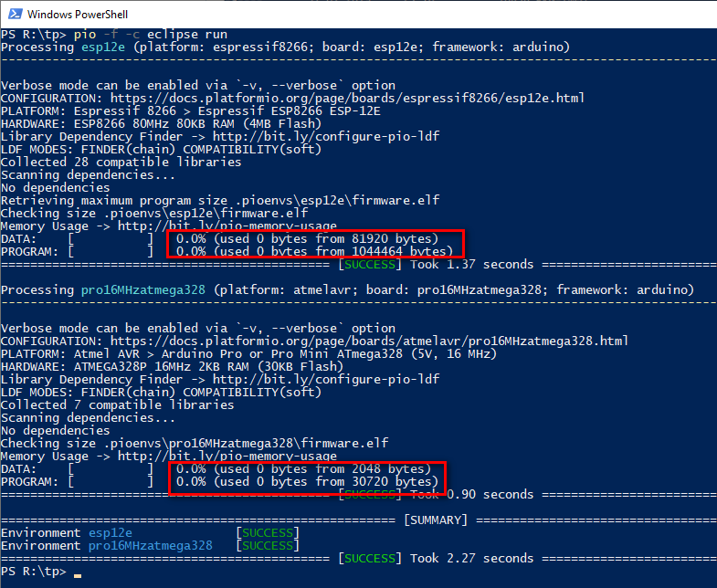This screenshot has width=717, height=588.
Task: Open second bit.ly/pio-memory-usage link
Action: click(227, 457)
